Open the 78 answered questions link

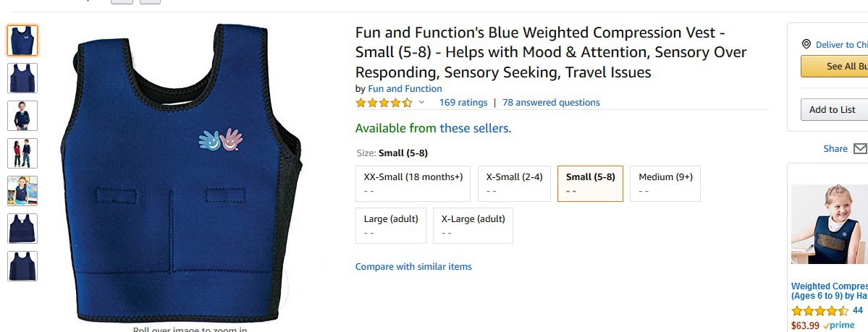tap(551, 103)
